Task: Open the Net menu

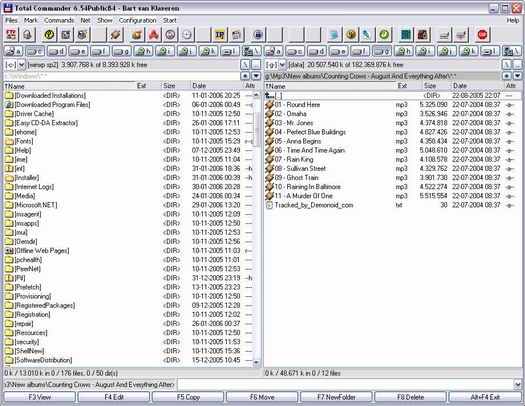Action: click(85, 20)
